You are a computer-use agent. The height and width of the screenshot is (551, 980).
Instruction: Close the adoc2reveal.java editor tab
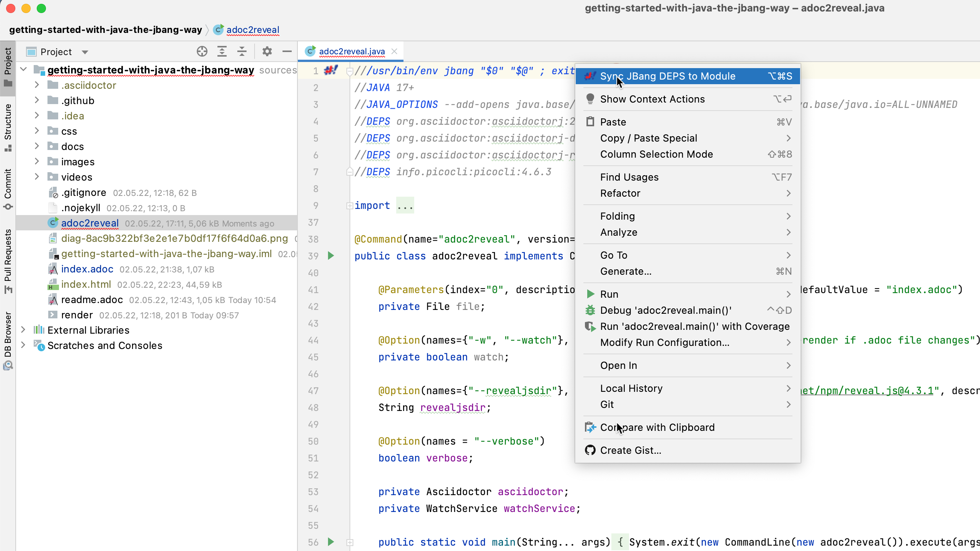(x=394, y=51)
